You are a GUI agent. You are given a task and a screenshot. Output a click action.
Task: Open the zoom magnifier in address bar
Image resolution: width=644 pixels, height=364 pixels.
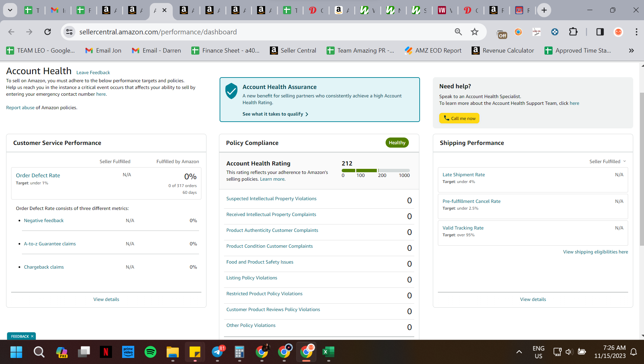[458, 32]
